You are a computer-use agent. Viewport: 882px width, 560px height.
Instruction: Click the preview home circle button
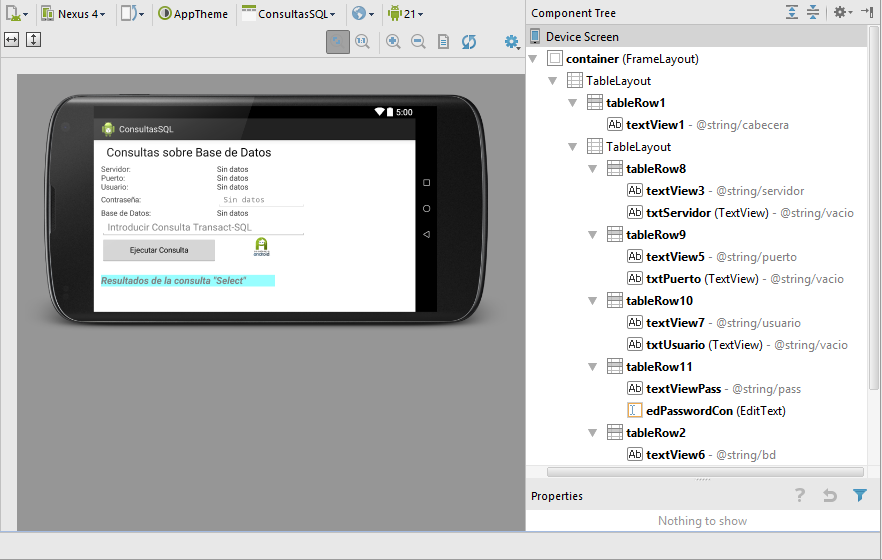(x=426, y=209)
